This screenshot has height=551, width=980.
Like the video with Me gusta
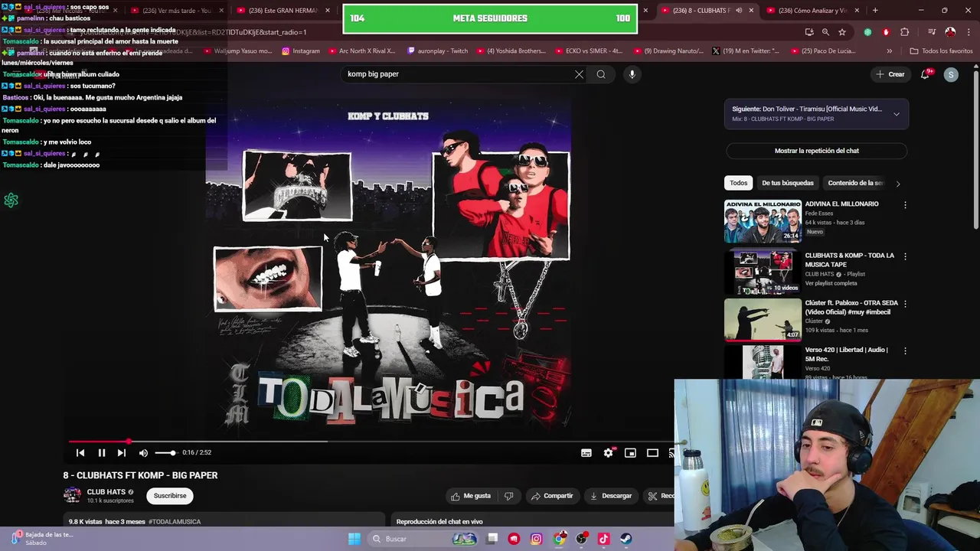coord(471,496)
